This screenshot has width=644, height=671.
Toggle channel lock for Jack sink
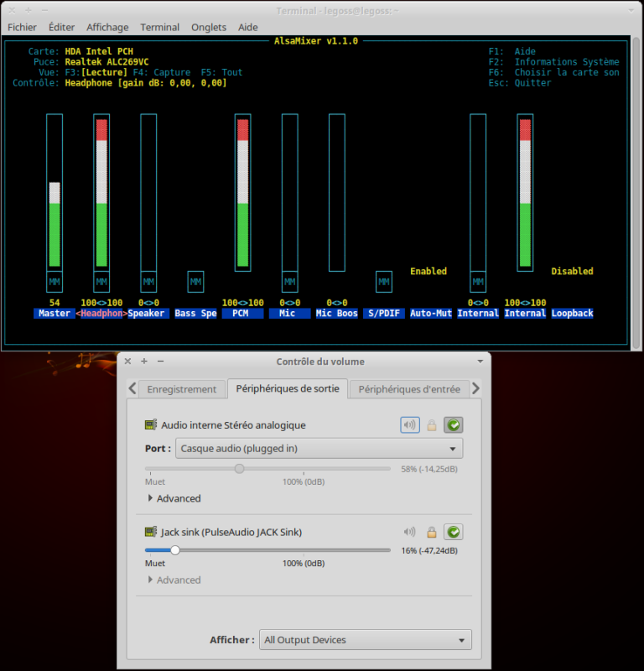[x=432, y=532]
